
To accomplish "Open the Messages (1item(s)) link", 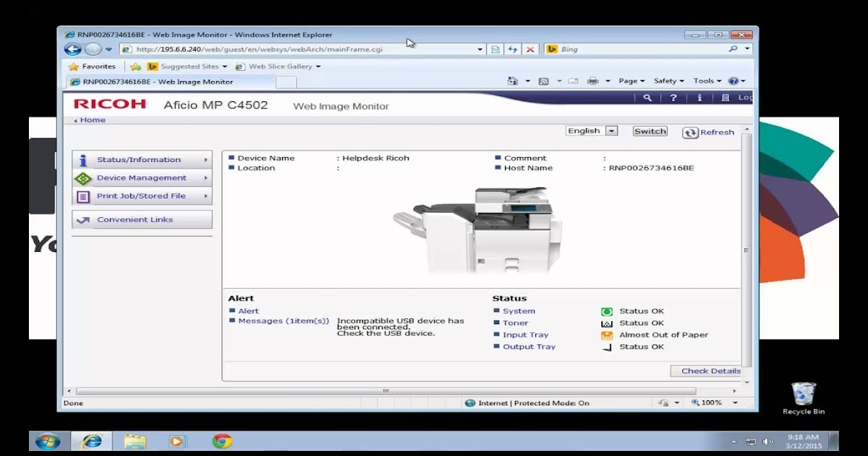I will tap(284, 321).
